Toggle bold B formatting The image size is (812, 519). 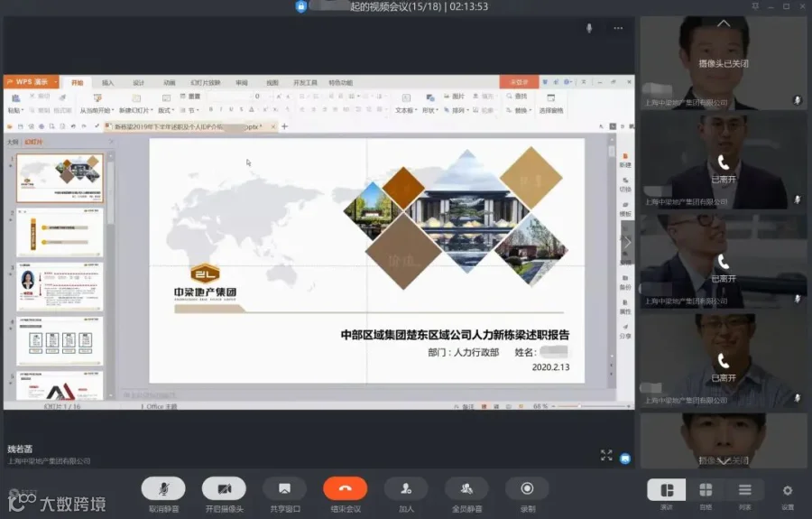pos(211,110)
